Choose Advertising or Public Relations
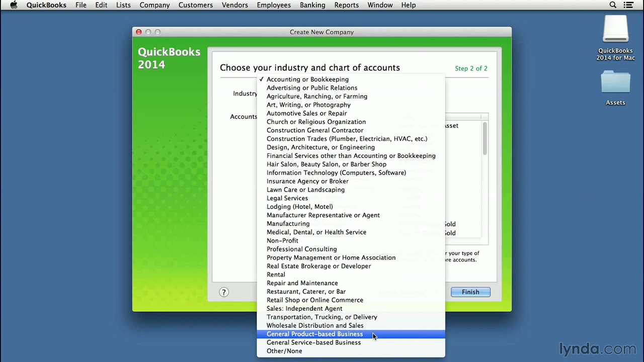644x362 pixels. pyautogui.click(x=351, y=88)
